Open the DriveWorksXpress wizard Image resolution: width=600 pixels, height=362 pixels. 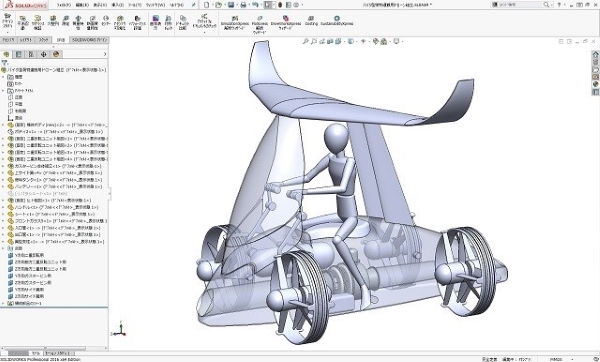click(285, 22)
